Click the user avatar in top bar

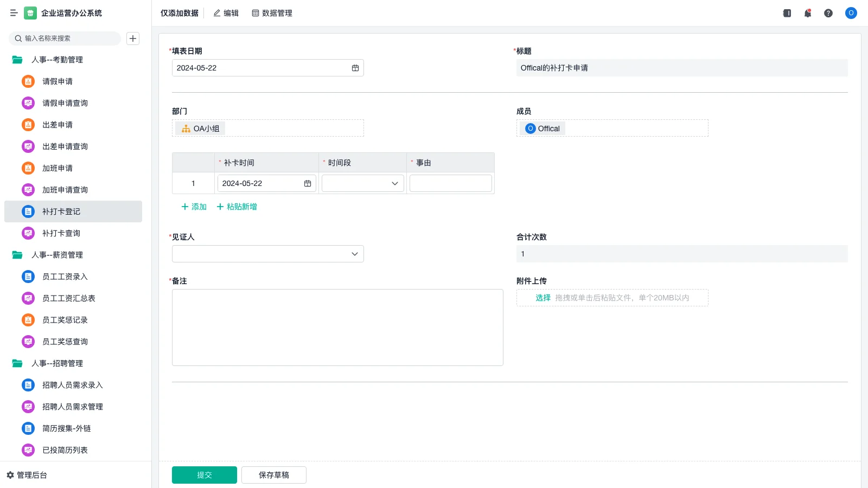[851, 13]
